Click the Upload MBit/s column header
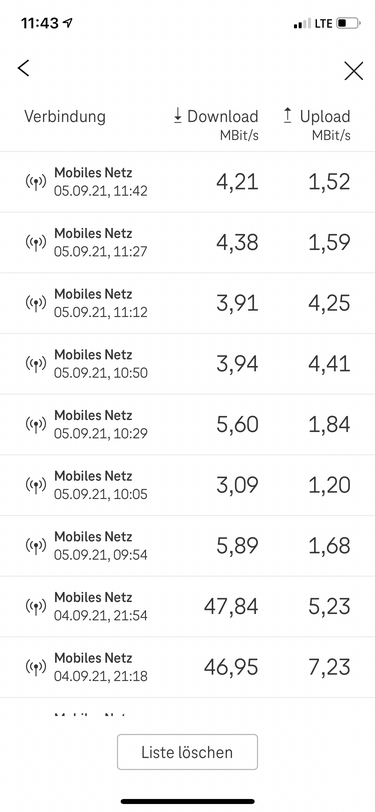The width and height of the screenshot is (375, 812). click(x=317, y=125)
